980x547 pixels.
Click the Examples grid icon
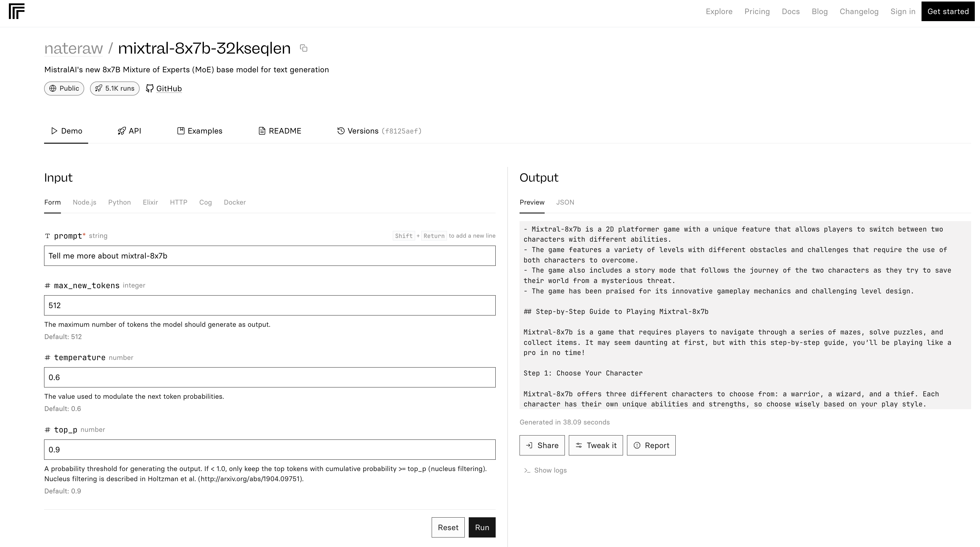[x=180, y=131]
